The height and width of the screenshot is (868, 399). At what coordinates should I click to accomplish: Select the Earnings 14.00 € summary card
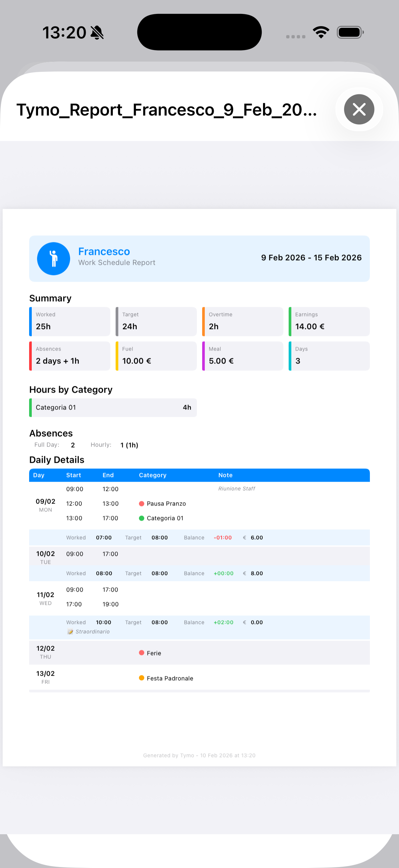(329, 321)
